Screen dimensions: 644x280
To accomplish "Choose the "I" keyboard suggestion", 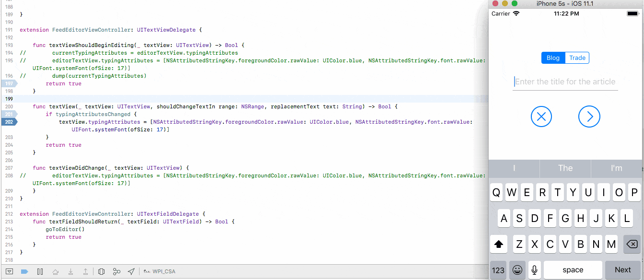I will [x=514, y=168].
